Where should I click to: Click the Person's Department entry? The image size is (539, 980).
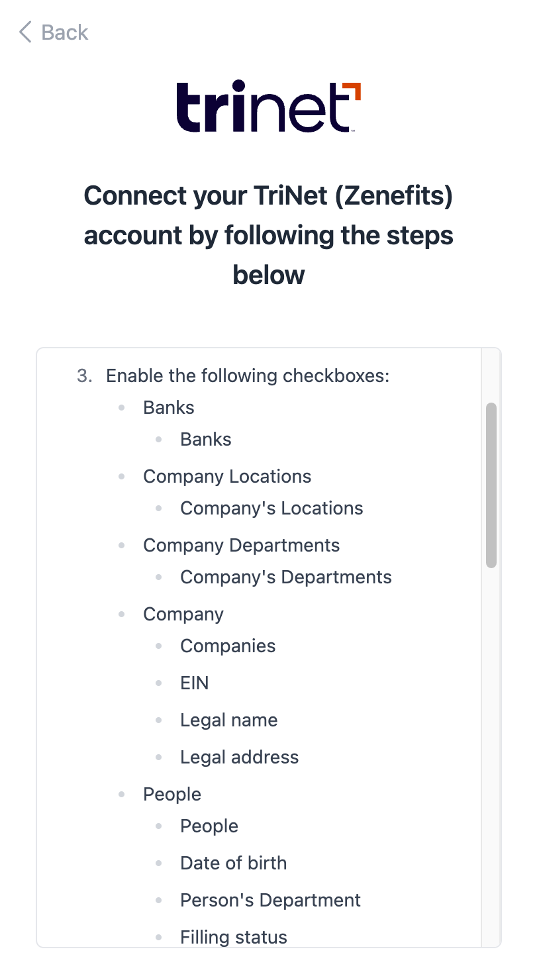coord(270,901)
